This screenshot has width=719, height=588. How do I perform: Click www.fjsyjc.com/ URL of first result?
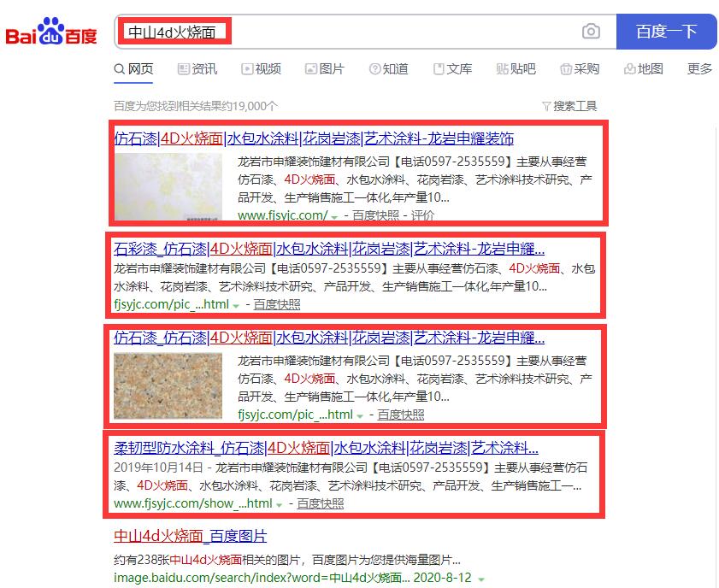[x=282, y=215]
